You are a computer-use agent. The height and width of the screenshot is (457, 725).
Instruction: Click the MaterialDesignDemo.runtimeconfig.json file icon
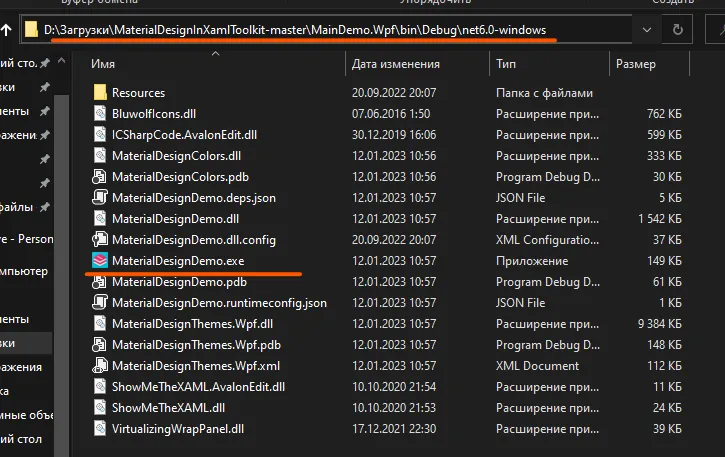[99, 303]
